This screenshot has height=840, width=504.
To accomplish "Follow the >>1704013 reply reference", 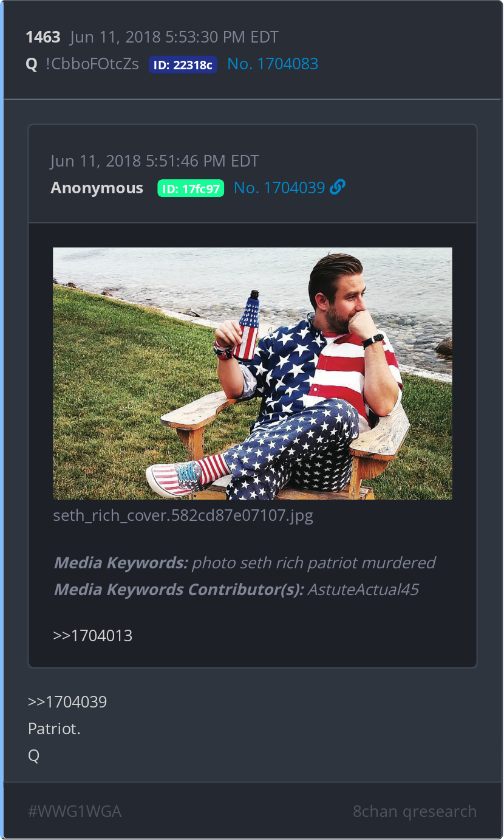I will (93, 636).
